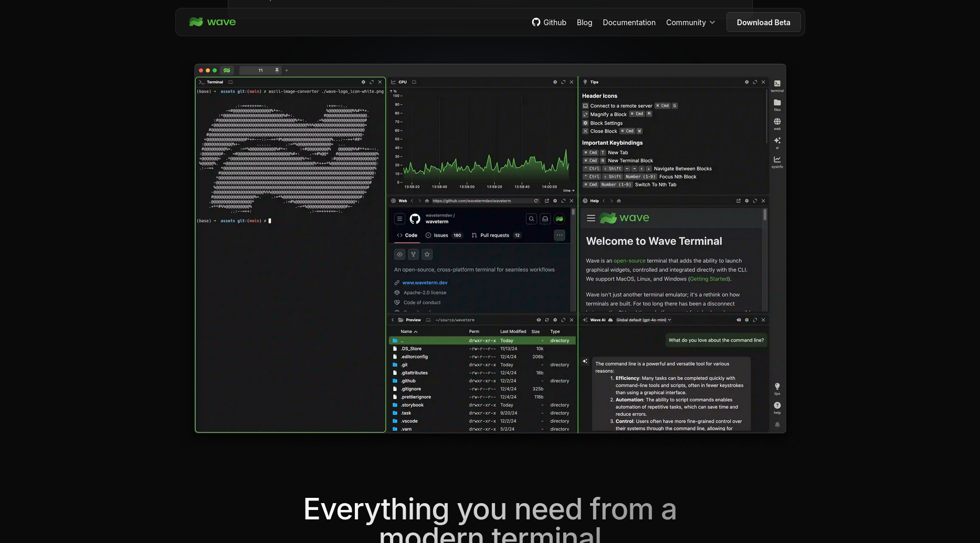Magnify the Tips block

[755, 82]
